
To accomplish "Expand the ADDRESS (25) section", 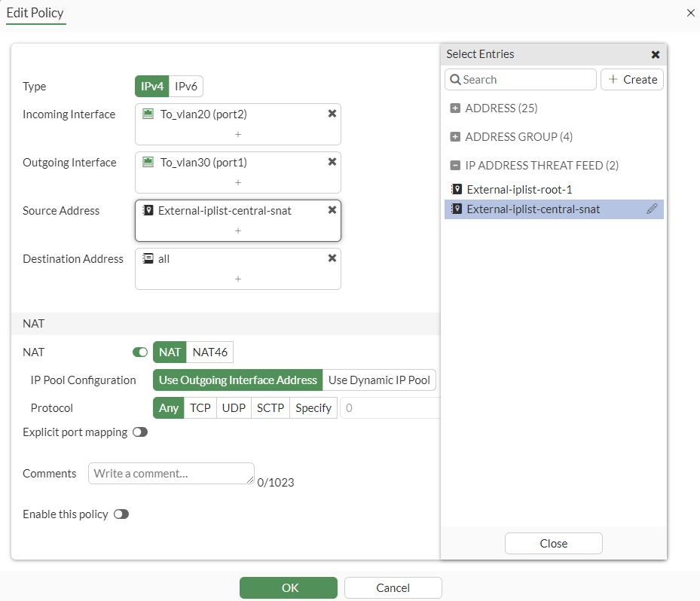I will [x=455, y=108].
